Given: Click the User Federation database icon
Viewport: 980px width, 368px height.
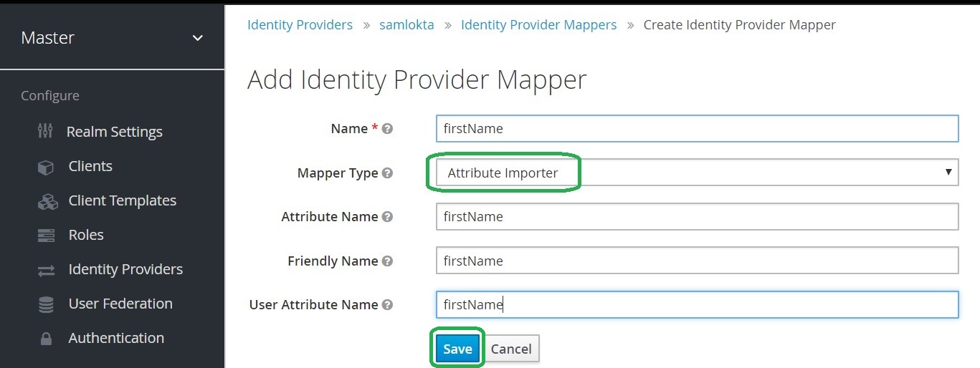Looking at the screenshot, I should click(46, 304).
